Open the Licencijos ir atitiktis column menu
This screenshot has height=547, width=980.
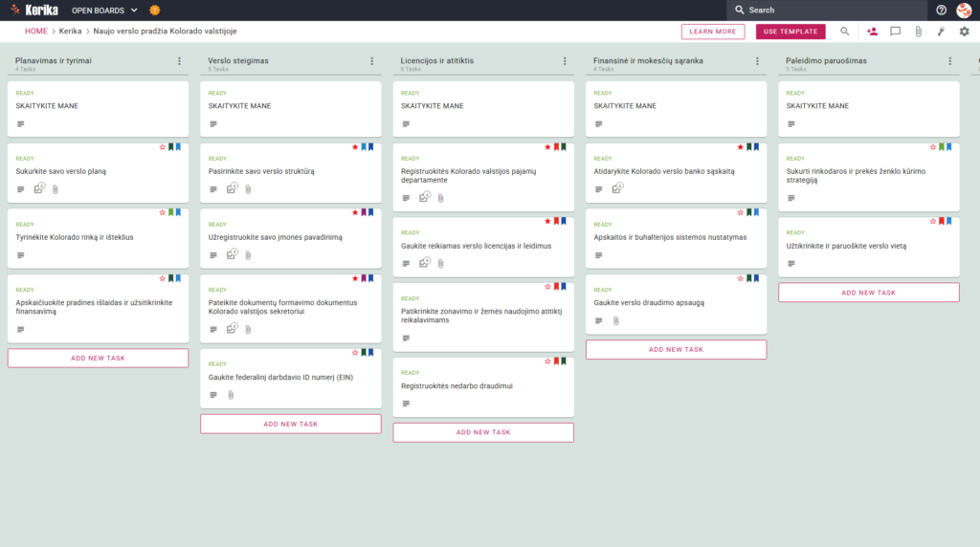point(565,61)
